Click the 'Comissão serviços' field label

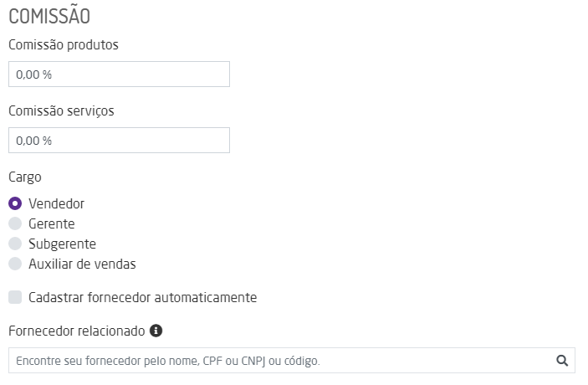pyautogui.click(x=61, y=110)
